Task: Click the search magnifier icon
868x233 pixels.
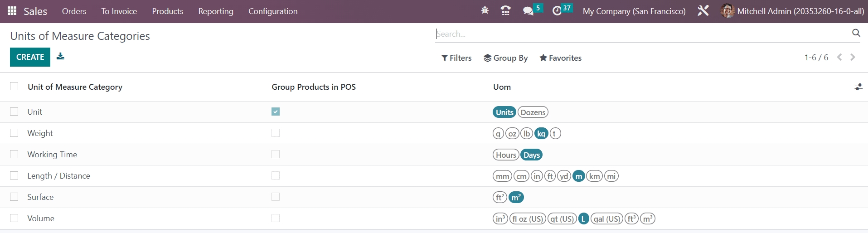Action: click(x=856, y=33)
